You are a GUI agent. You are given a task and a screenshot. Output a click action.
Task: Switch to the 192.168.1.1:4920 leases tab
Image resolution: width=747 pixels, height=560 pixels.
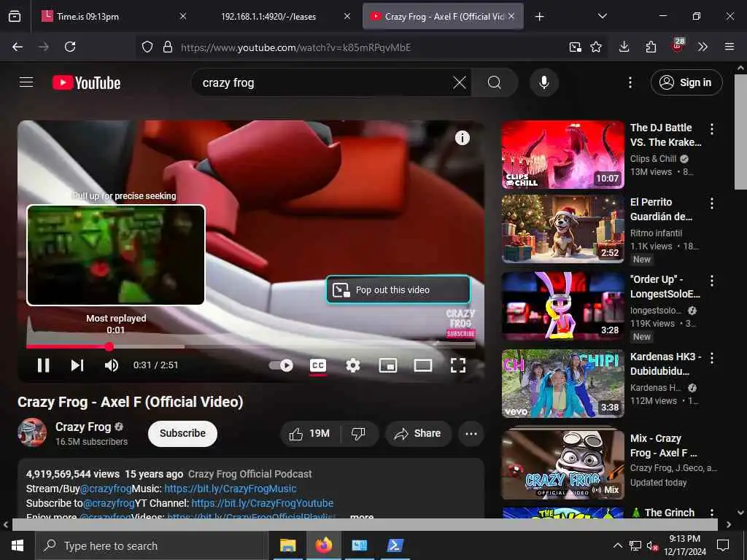coord(278,16)
